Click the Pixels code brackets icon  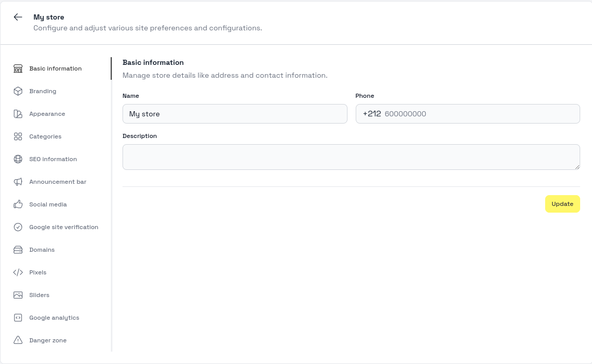click(18, 272)
